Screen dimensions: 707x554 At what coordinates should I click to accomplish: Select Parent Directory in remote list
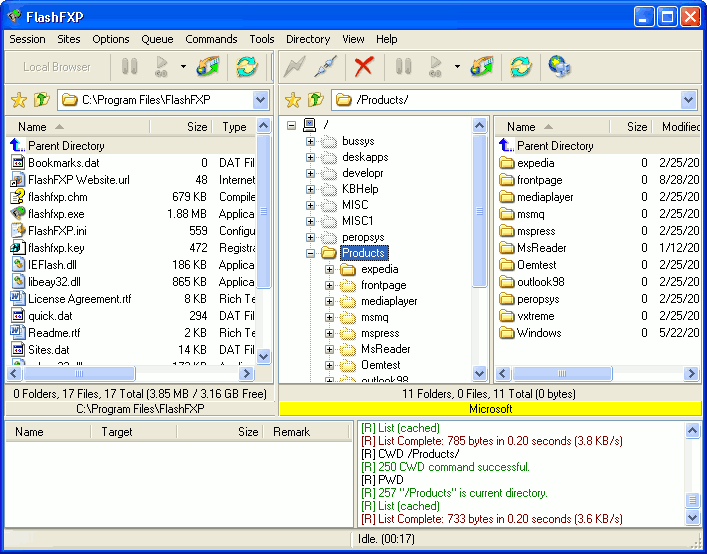[x=599, y=146]
